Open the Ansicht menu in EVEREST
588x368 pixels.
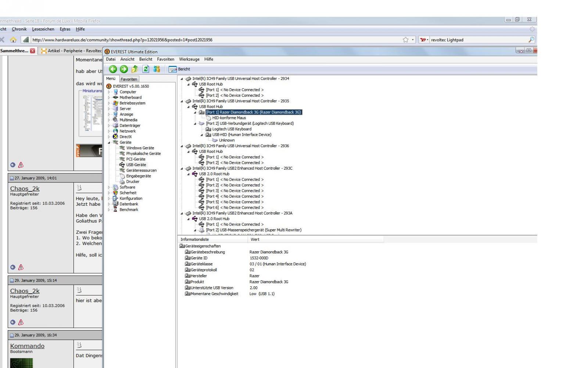coord(128,59)
